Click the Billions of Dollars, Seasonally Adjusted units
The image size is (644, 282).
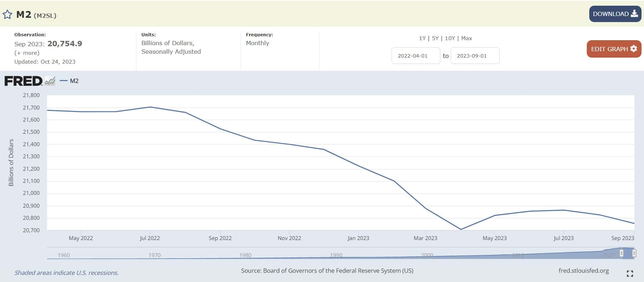click(x=171, y=47)
